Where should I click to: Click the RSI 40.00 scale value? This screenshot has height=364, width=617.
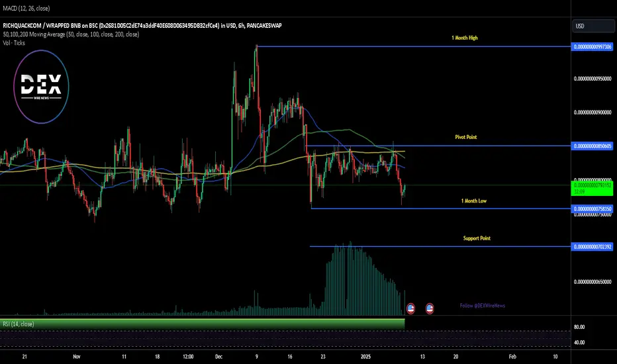[x=579, y=342]
